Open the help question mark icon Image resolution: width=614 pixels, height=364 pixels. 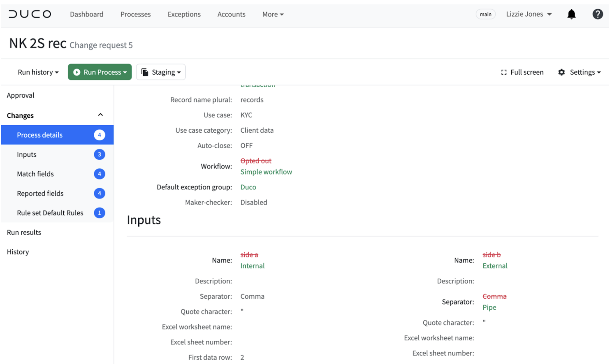pos(598,14)
